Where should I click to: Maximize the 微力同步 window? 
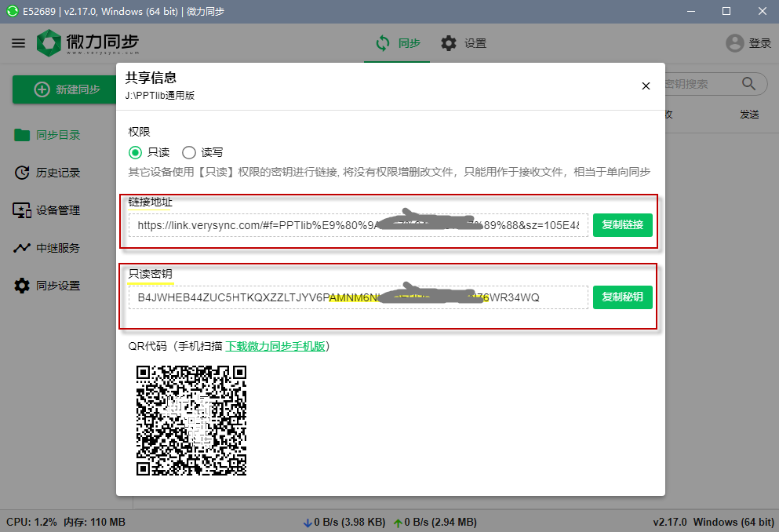click(x=726, y=11)
